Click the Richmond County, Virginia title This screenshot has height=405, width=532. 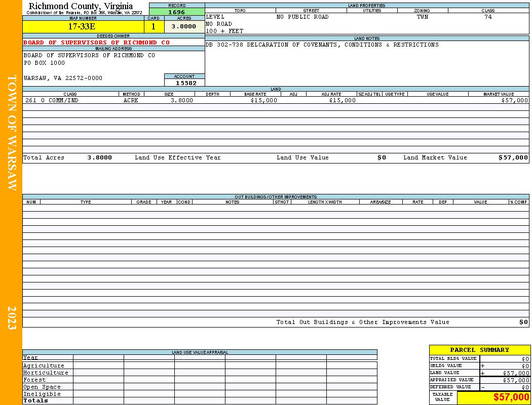(81, 6)
